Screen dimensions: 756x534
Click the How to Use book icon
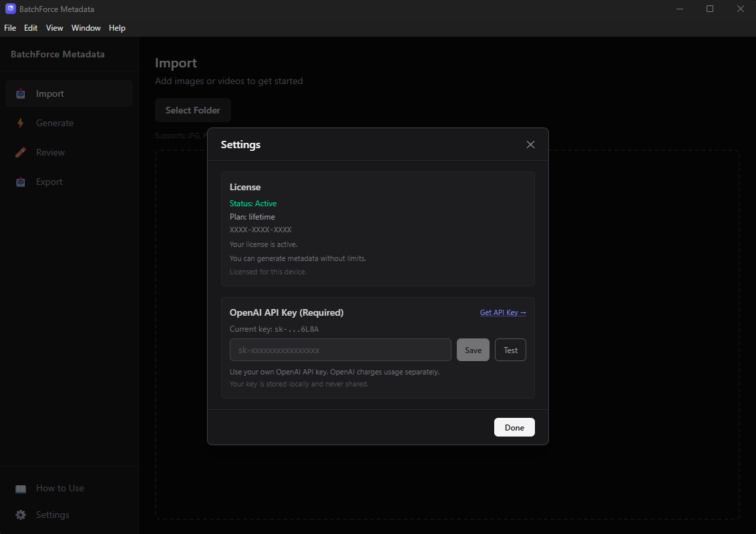20,488
